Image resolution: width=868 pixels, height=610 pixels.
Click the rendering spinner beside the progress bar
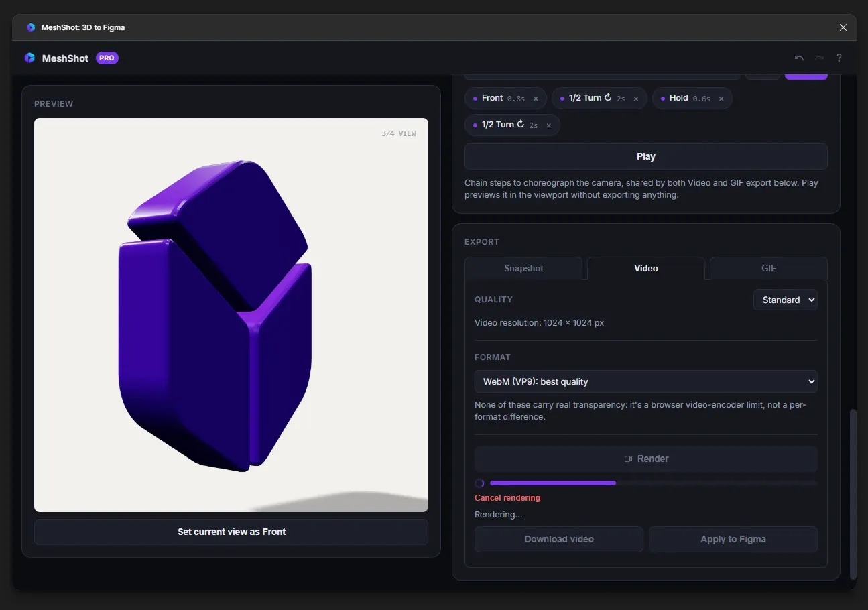point(479,483)
